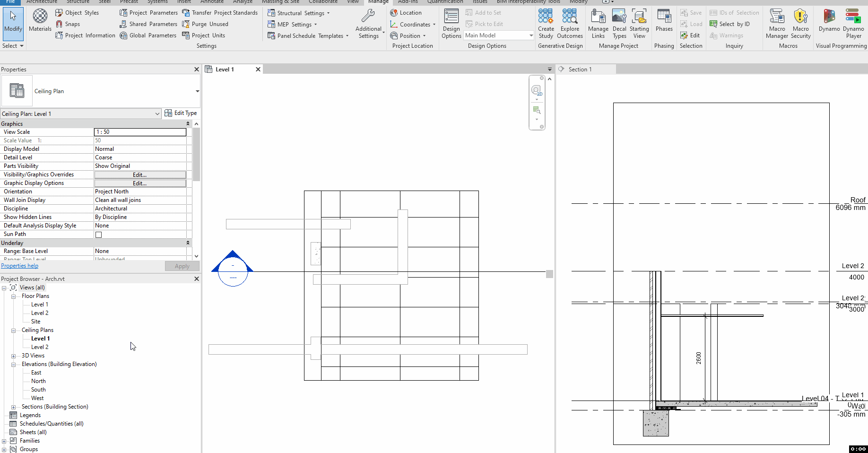This screenshot has width=868, height=453.
Task: Switch to the Architecture ribbon tab
Action: (x=42, y=2)
